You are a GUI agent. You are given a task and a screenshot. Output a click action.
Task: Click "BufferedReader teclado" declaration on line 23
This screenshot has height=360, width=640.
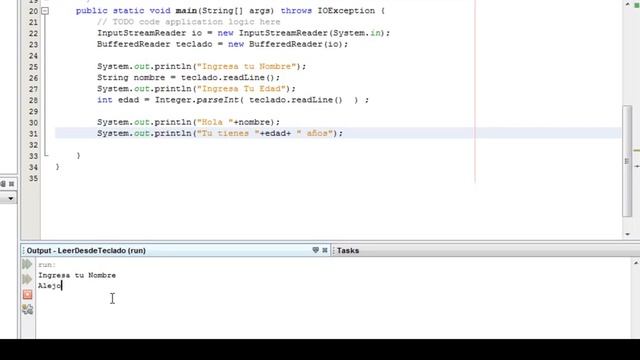pyautogui.click(x=154, y=44)
